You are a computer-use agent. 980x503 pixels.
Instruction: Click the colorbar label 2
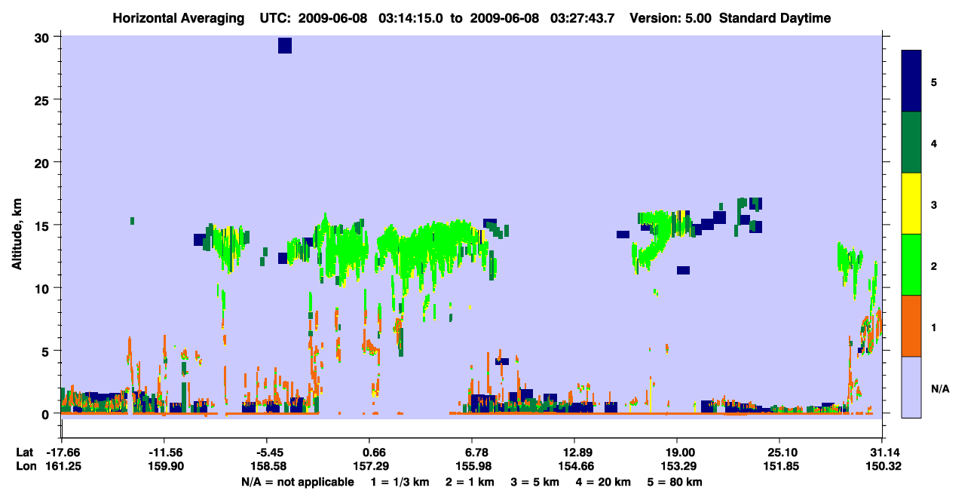(934, 266)
